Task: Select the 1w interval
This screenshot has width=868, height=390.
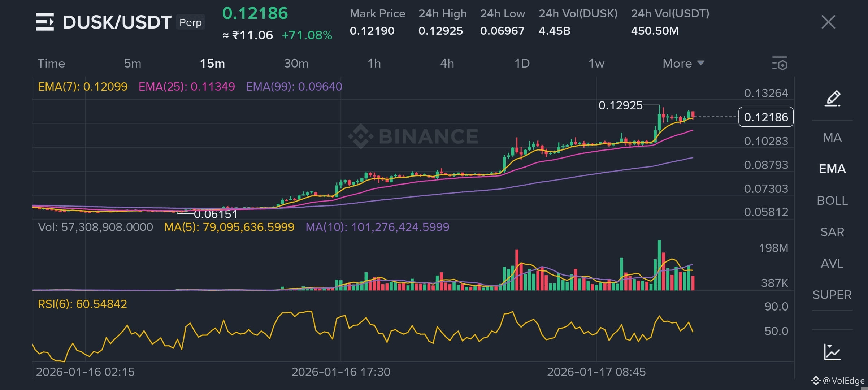Action: 596,64
